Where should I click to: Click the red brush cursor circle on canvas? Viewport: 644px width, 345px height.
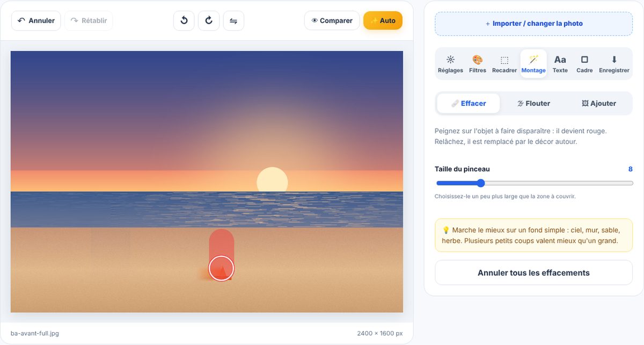tap(222, 268)
